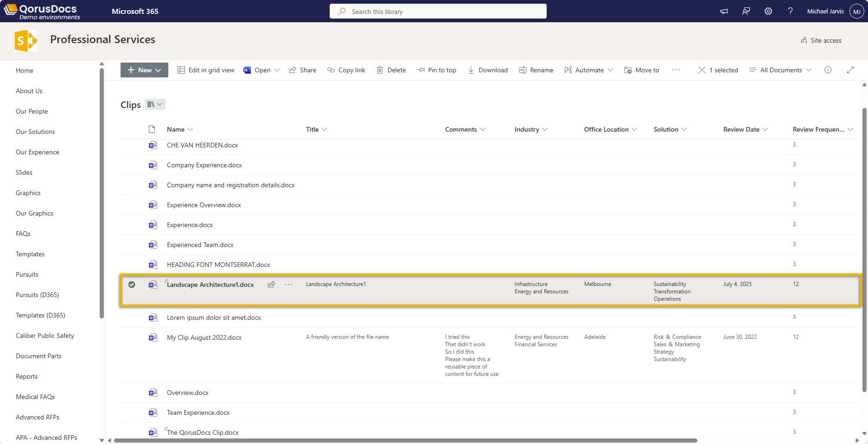
Task: Click the megaphone announcements icon
Action: pos(724,11)
